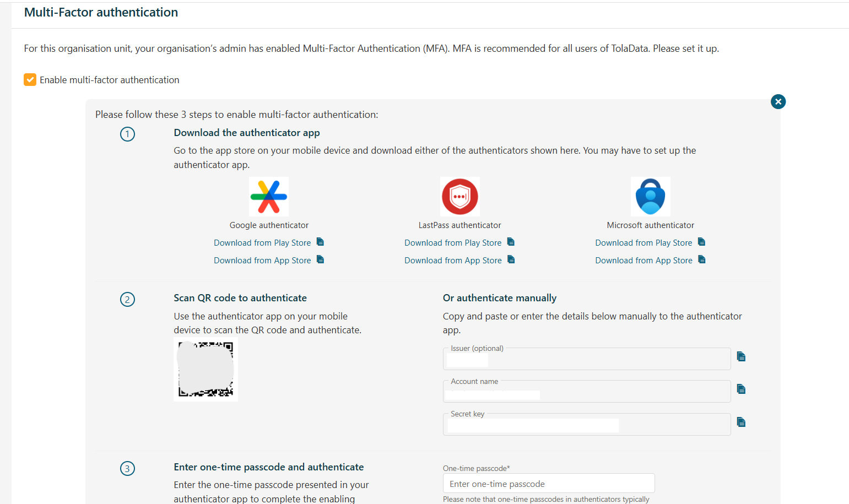Close the MFA setup steps panel
This screenshot has width=849, height=504.
click(x=778, y=101)
